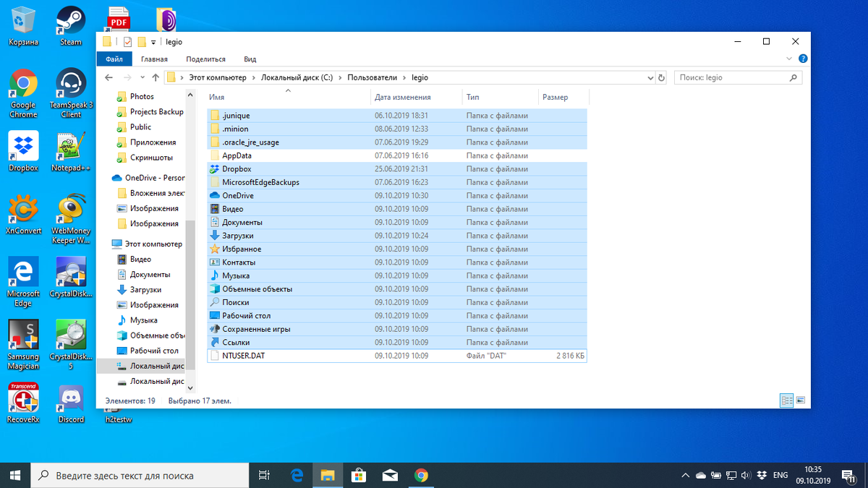The image size is (868, 488).
Task: Click the Properties icon in quick access toolbar
Action: click(x=128, y=42)
